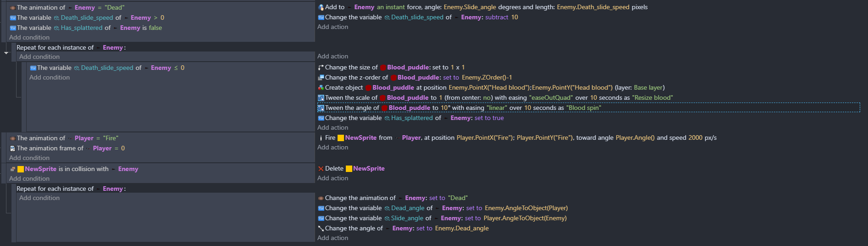The image size is (868, 246).
Task: Click variable icon of Death_slide_speed > 0 condition
Action: coord(13,18)
